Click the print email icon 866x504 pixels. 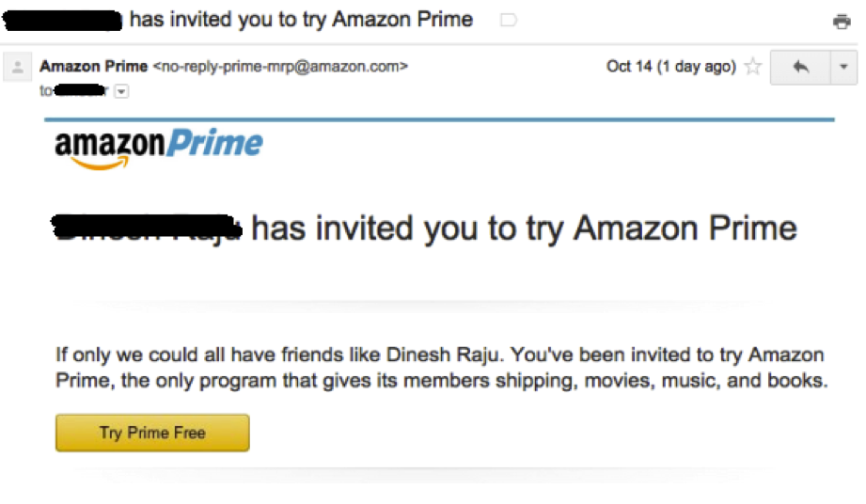(x=842, y=21)
